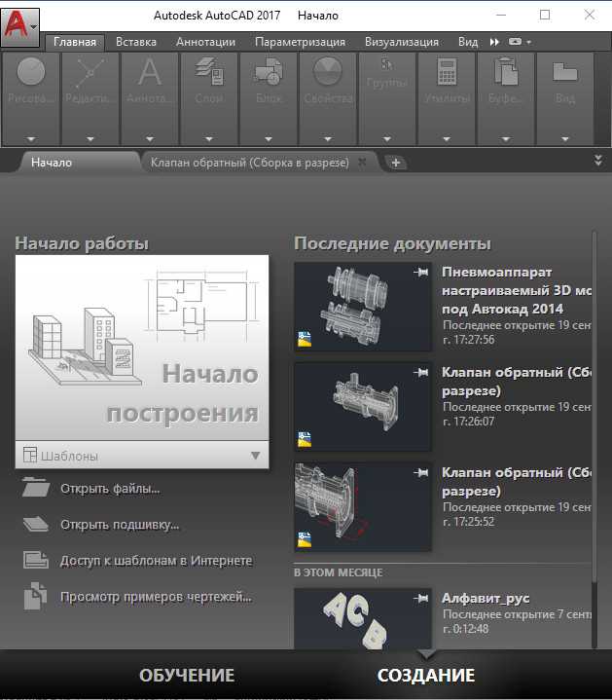The image size is (612, 700).
Task: Click the recent documents vertical scrollbar
Action: pyautogui.click(x=594, y=406)
